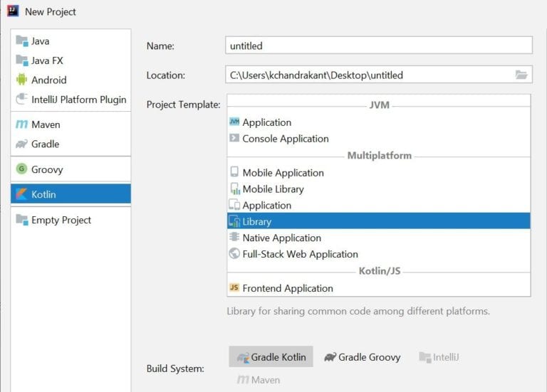Click the folder browse icon in Location field
The width and height of the screenshot is (547, 392).
(x=521, y=75)
